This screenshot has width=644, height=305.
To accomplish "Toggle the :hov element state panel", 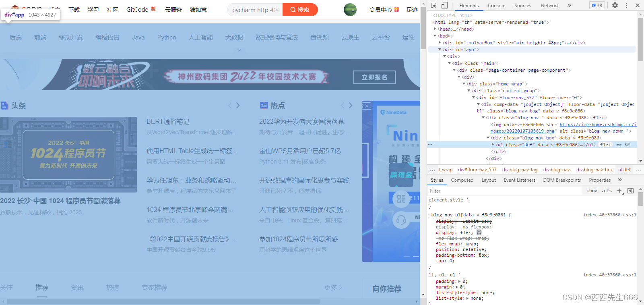I will pyautogui.click(x=592, y=191).
